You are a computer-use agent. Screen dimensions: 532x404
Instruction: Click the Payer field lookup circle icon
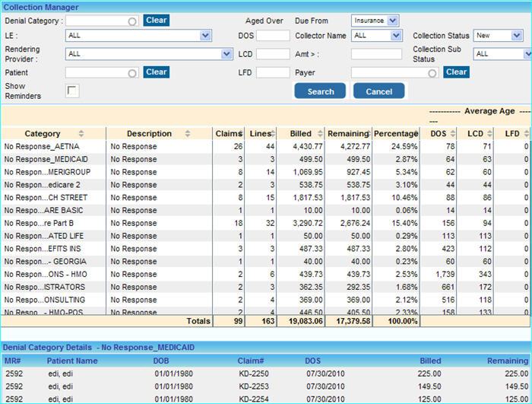click(432, 74)
